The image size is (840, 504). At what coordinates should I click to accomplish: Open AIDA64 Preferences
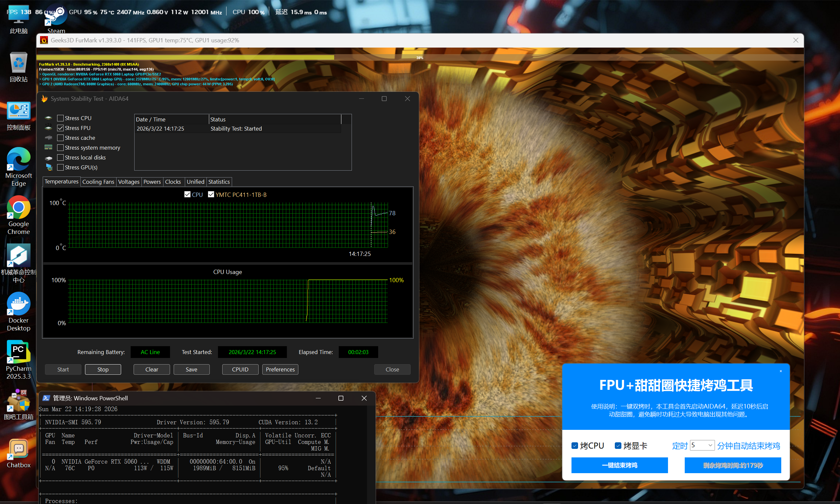280,369
